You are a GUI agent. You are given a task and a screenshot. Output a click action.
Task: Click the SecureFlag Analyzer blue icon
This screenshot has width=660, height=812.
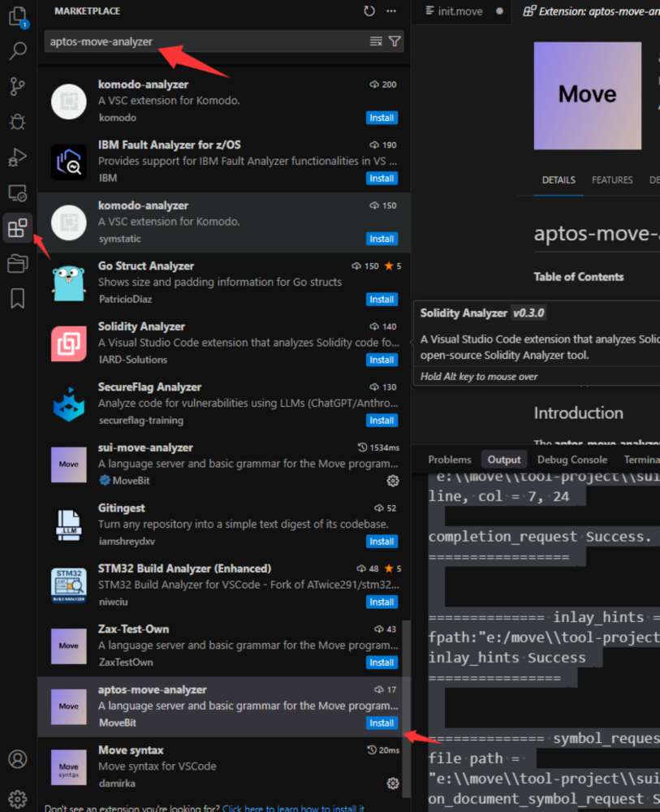[x=69, y=404]
